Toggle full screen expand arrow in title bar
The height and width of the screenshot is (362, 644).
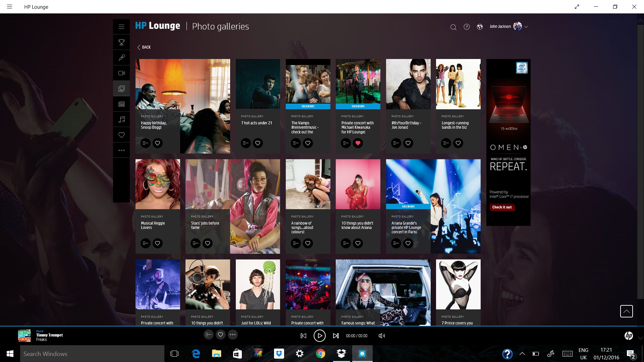577,7
